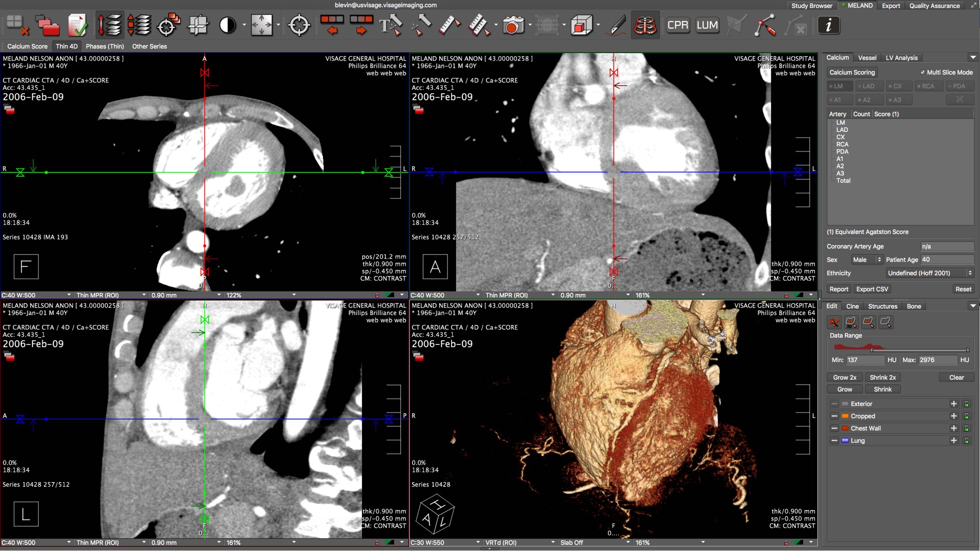Toggle the Multi Slice Mode checkbox
Viewport: 980px width, 551px height.
[923, 73]
